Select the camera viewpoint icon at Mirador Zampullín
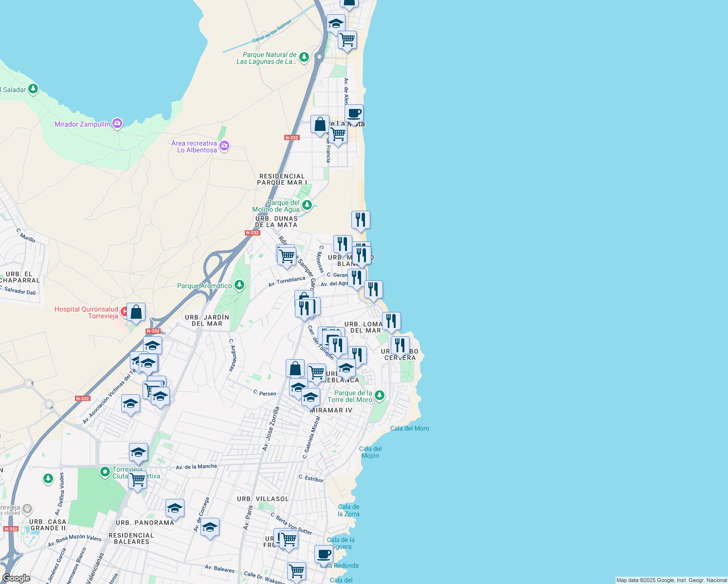The width and height of the screenshot is (728, 584). coord(117,123)
